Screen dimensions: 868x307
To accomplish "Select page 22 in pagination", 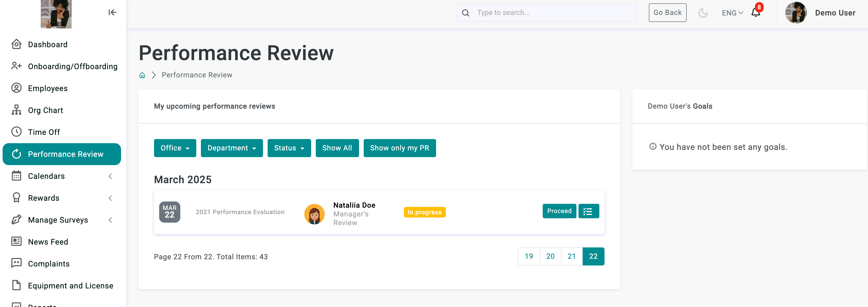I will (593, 256).
